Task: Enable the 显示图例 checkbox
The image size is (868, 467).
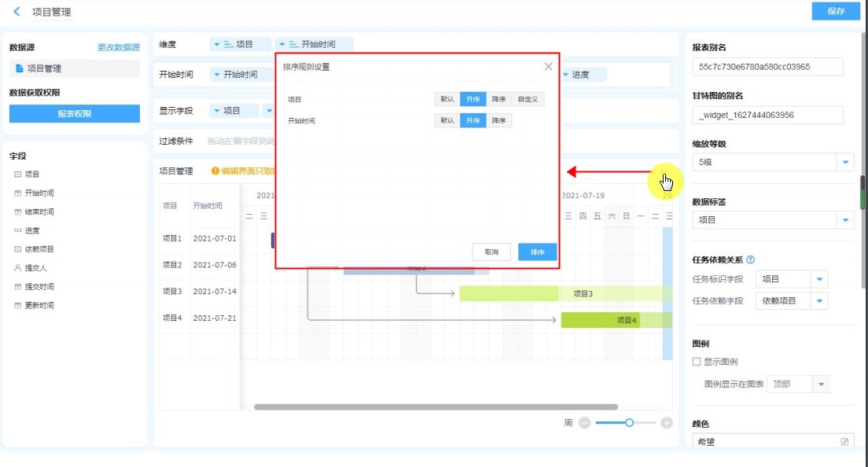Action: 696,362
